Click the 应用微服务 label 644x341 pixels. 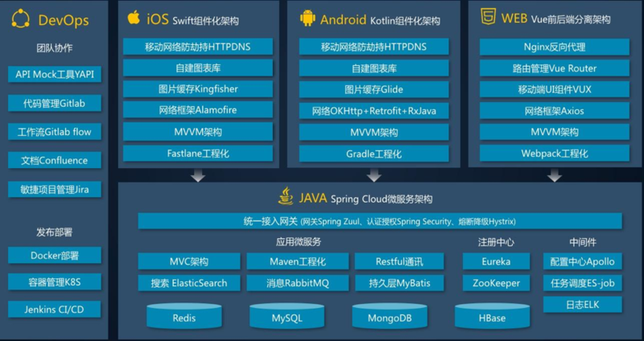tap(298, 241)
